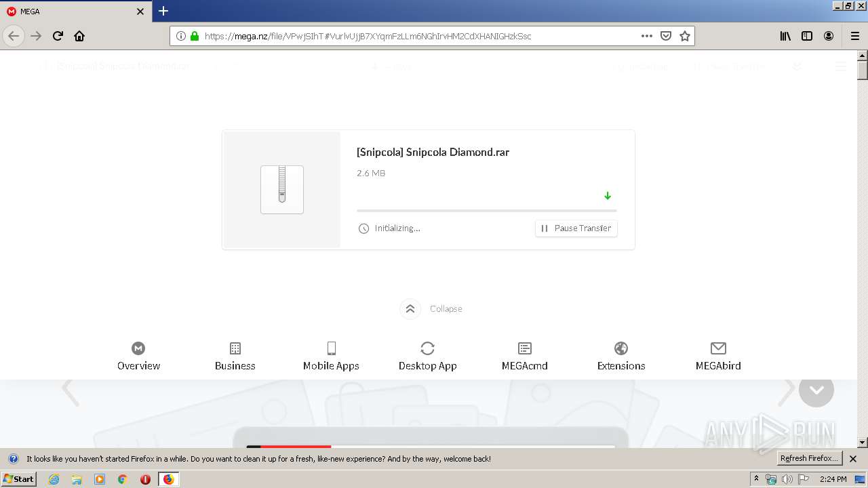868x488 pixels.
Task: Click the file size 2.6 MB
Action: 371,174
